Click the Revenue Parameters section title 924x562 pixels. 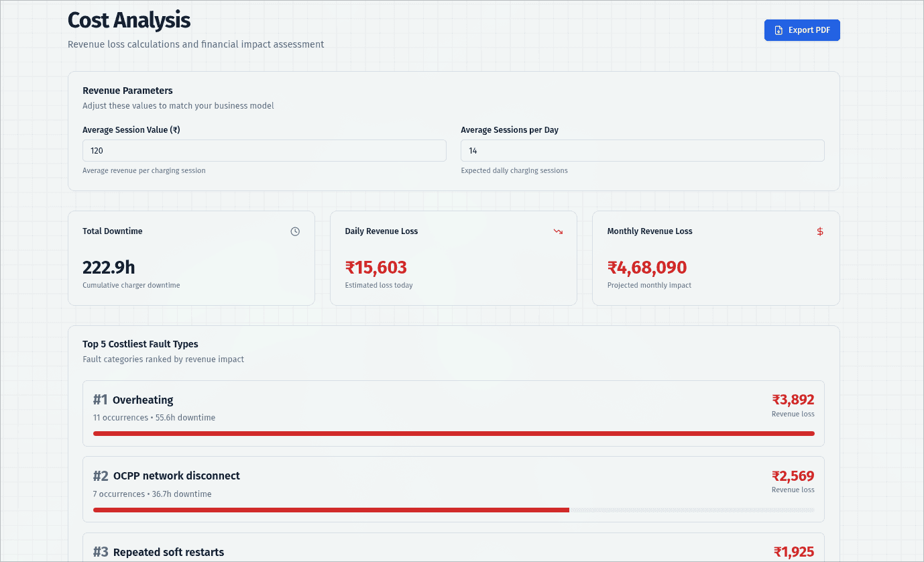[x=127, y=91]
